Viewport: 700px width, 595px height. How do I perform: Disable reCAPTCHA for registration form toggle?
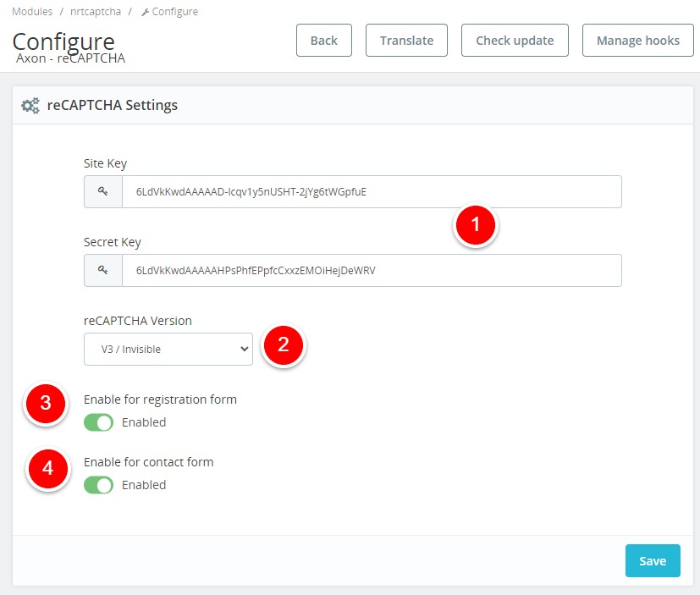coord(98,422)
